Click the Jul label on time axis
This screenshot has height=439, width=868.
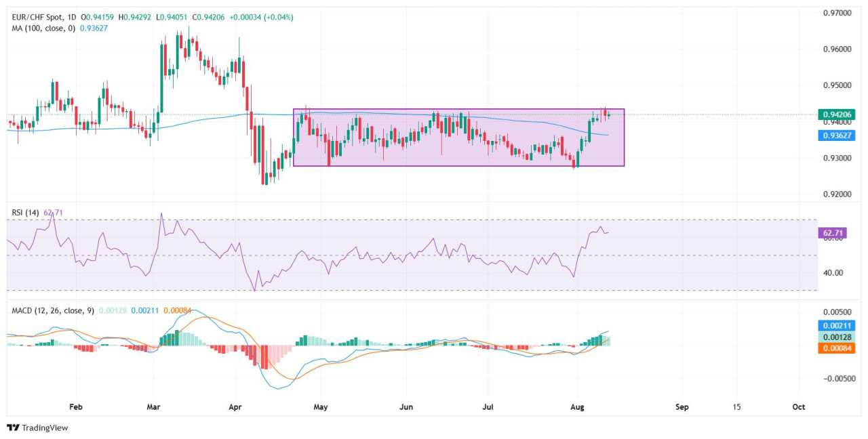pos(487,406)
